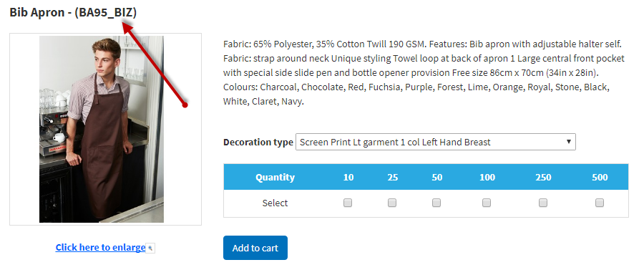The width and height of the screenshot is (644, 275).
Task: Click the brown bib apron product photo
Action: pos(102,129)
